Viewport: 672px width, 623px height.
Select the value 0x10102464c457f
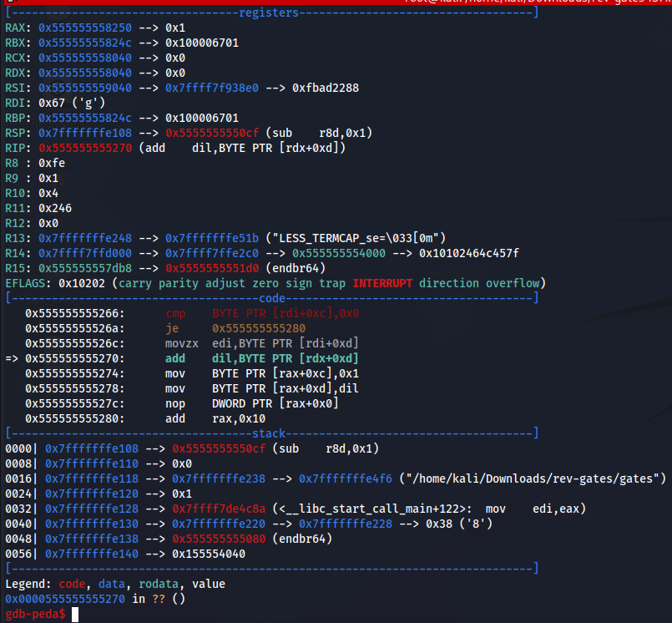[469, 253]
